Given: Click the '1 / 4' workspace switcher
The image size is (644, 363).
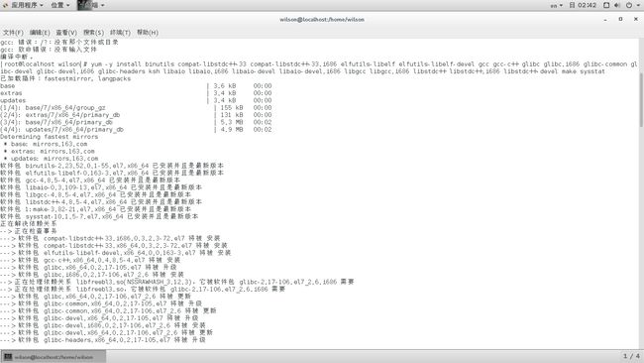Looking at the screenshot, I should click(x=631, y=356).
